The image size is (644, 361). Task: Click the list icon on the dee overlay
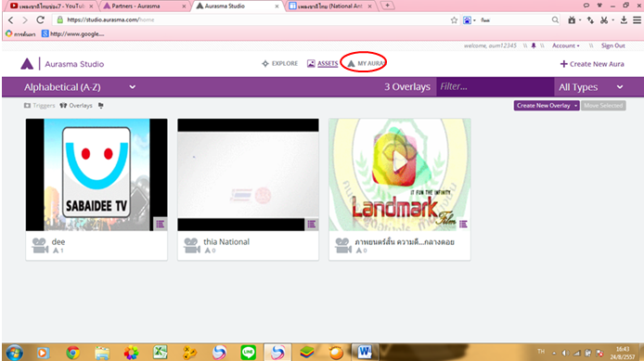click(161, 224)
